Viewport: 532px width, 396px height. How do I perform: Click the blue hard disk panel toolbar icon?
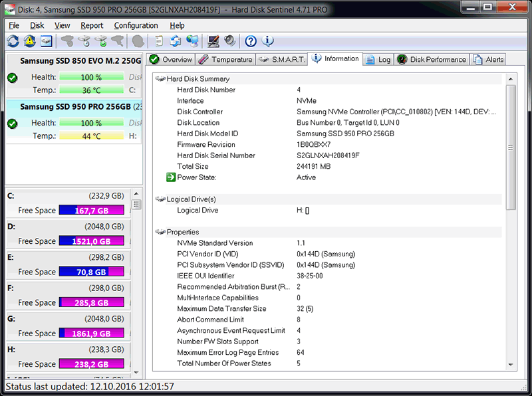[47, 41]
